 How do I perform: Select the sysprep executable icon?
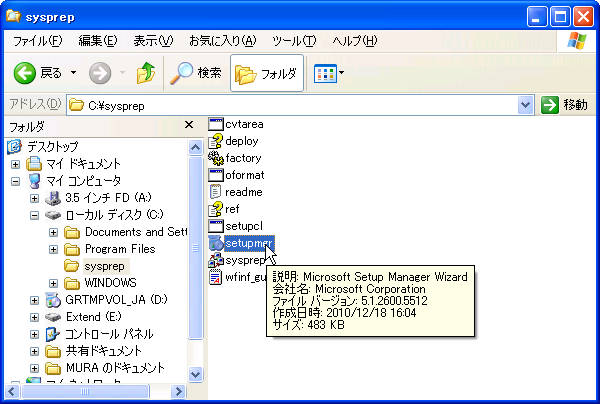216,260
